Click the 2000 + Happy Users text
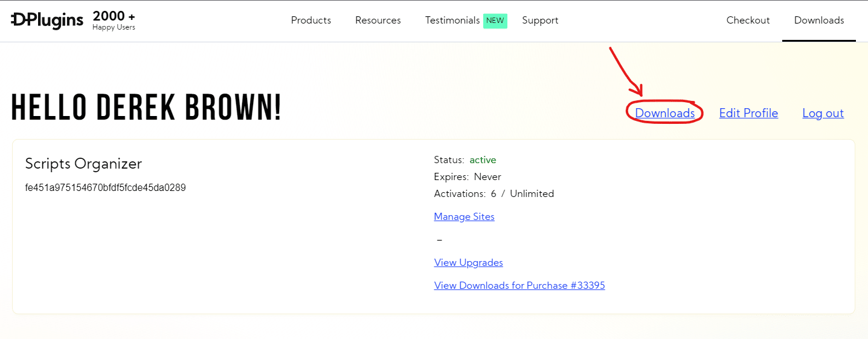Image resolution: width=868 pixels, height=339 pixels. coord(114,21)
